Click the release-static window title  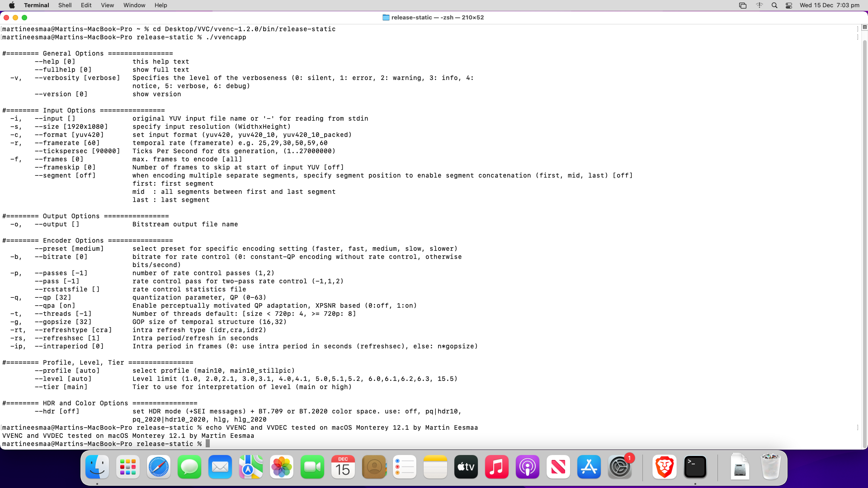438,18
